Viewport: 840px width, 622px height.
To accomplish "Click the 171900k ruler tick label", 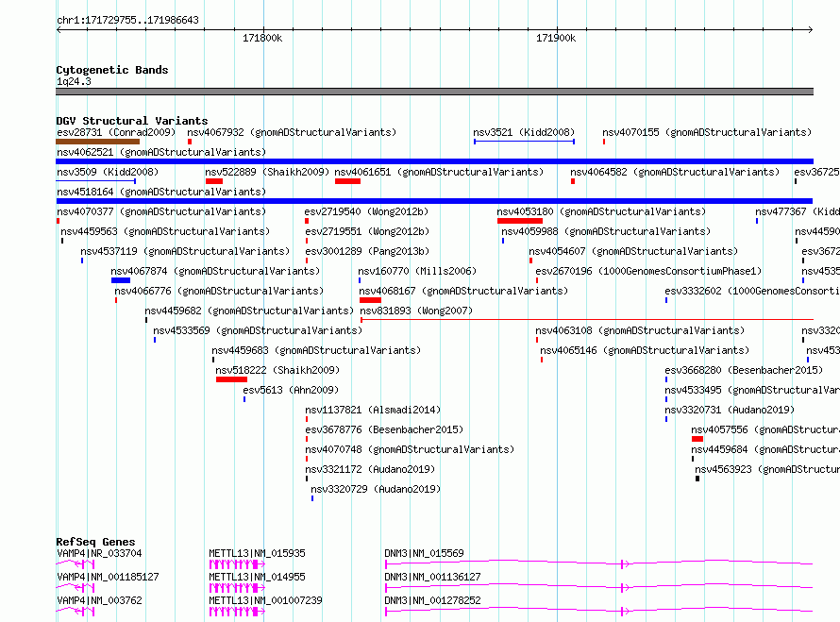I will pyautogui.click(x=556, y=38).
